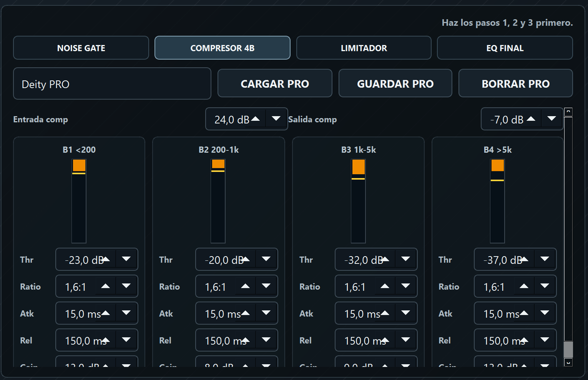Screen dimensions: 588x380
Task: Increase B3 Atk time with up arrow
Action: [385, 313]
